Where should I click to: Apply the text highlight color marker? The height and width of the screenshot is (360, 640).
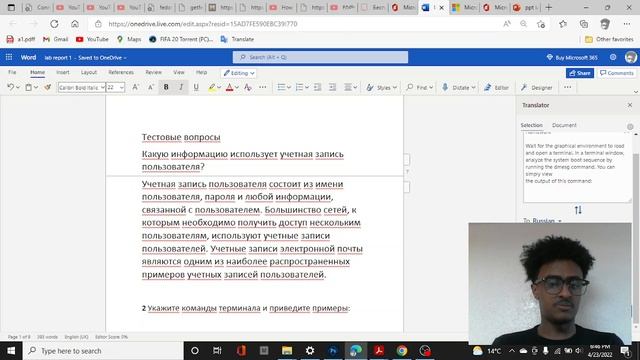coord(211,87)
